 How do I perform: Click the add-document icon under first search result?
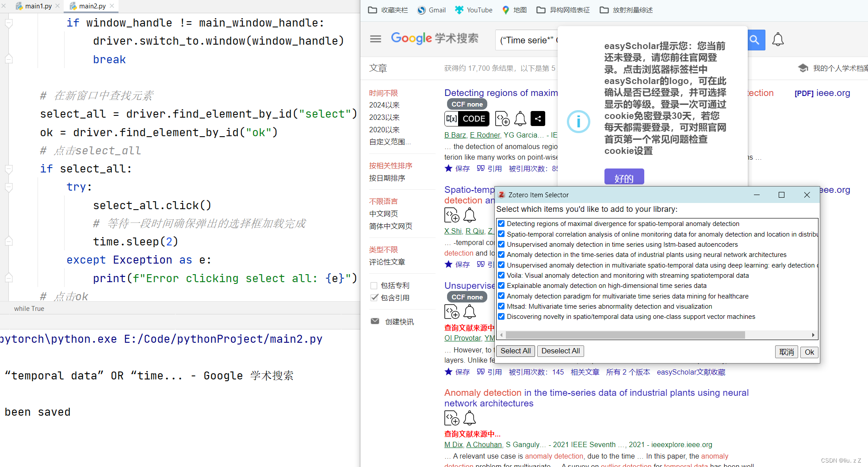(x=502, y=119)
